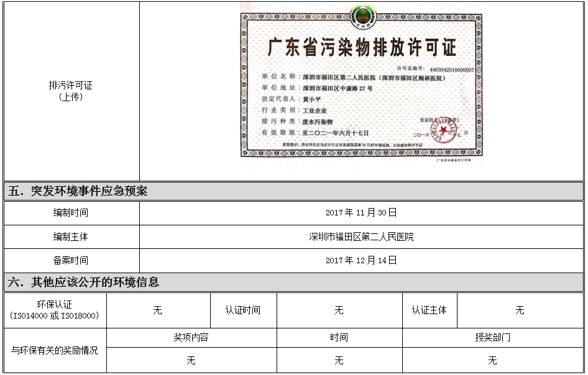Click the 与环保有关的奖励情况 row label

(55, 350)
